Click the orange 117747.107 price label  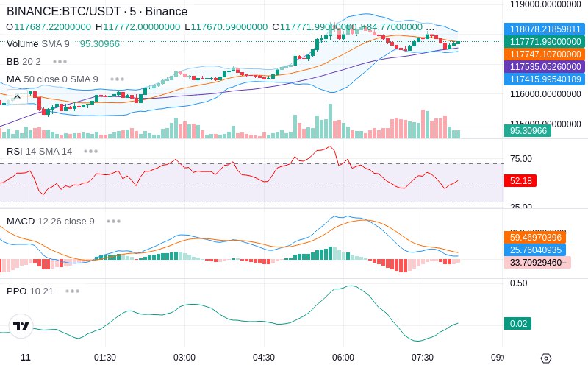pos(545,54)
